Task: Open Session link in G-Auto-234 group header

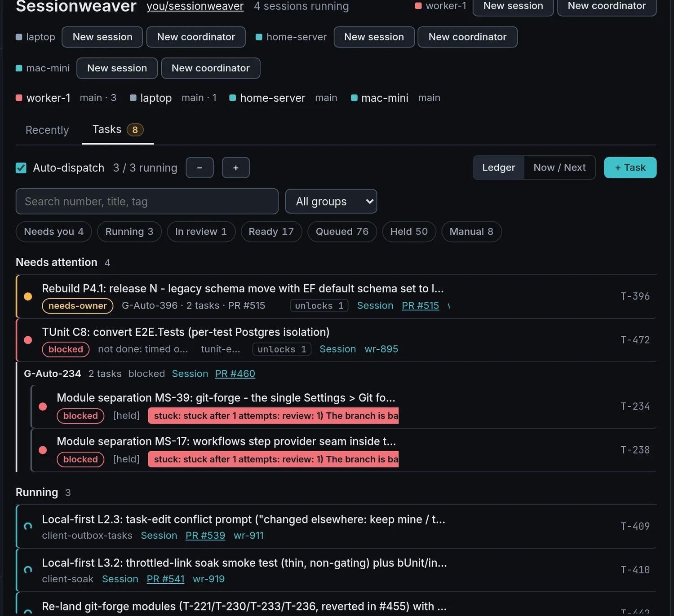Action: pos(190,374)
